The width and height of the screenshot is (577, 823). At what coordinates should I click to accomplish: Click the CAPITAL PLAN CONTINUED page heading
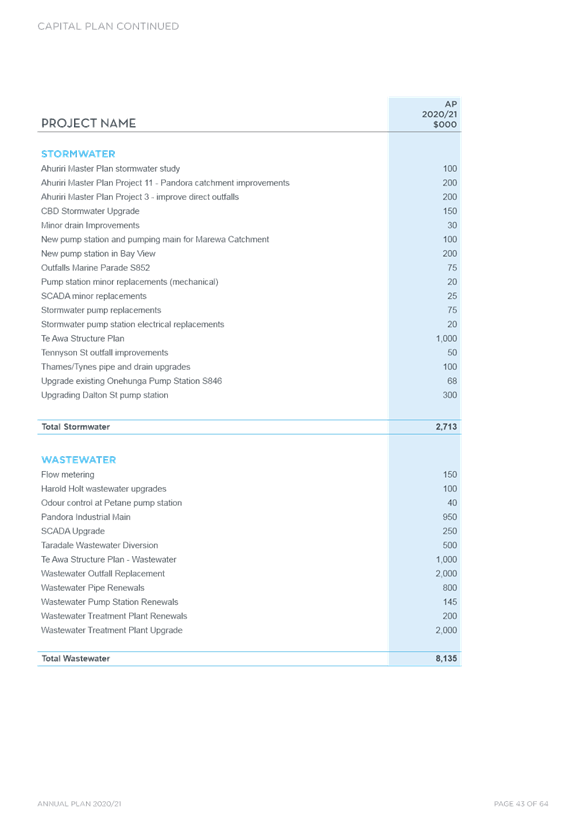click(x=108, y=26)
